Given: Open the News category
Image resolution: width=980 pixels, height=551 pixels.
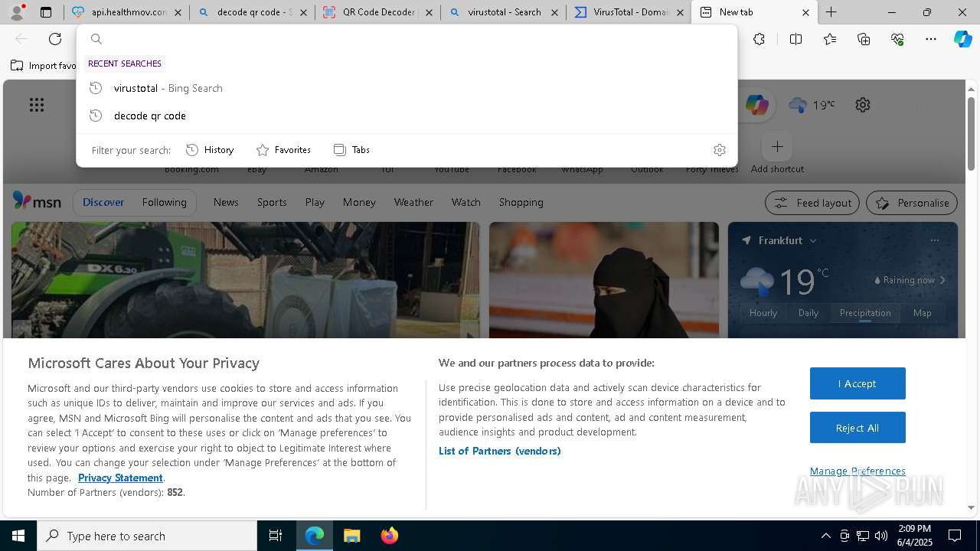Looking at the screenshot, I should (x=226, y=202).
